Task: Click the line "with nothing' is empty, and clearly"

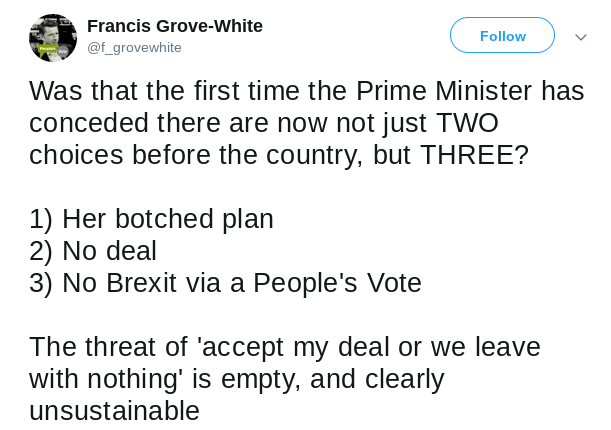Action: coord(236,379)
